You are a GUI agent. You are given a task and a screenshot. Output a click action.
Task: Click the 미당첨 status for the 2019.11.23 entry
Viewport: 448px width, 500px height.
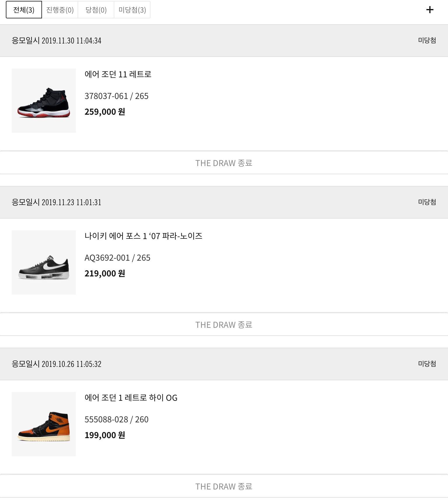point(427,202)
